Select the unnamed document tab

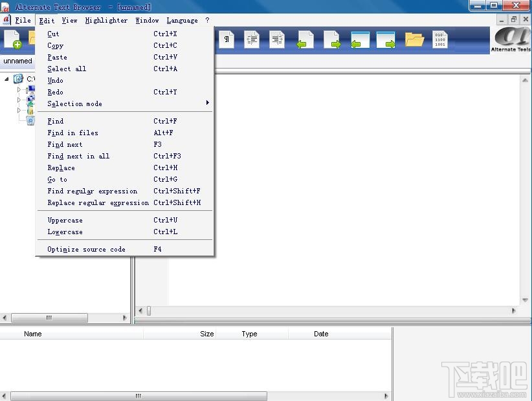pos(17,61)
